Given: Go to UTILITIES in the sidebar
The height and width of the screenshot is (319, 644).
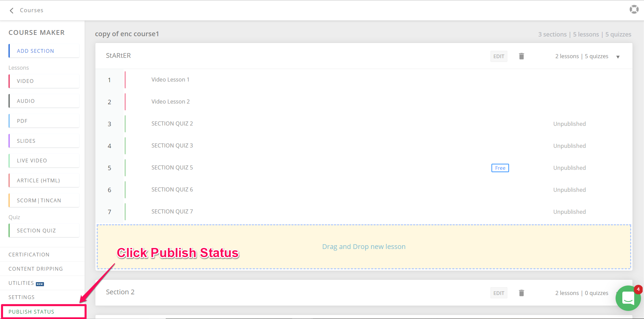Looking at the screenshot, I should [21, 283].
